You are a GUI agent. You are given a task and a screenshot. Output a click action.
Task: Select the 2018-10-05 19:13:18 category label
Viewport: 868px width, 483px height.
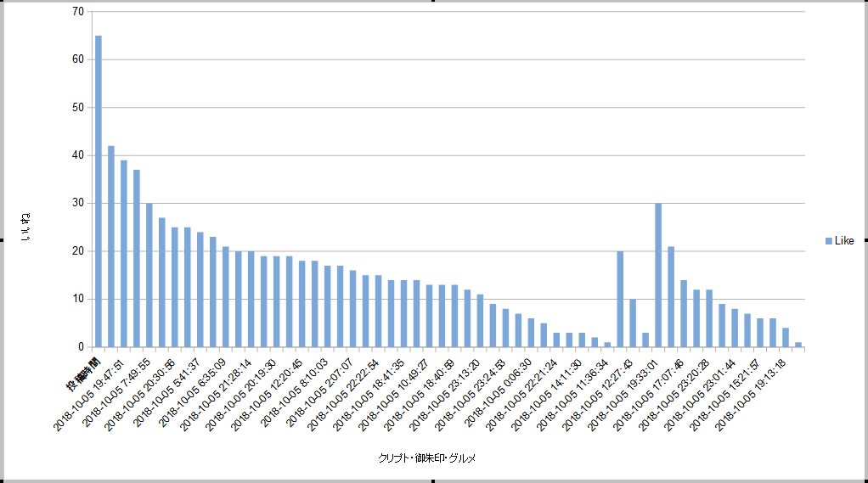click(x=750, y=395)
